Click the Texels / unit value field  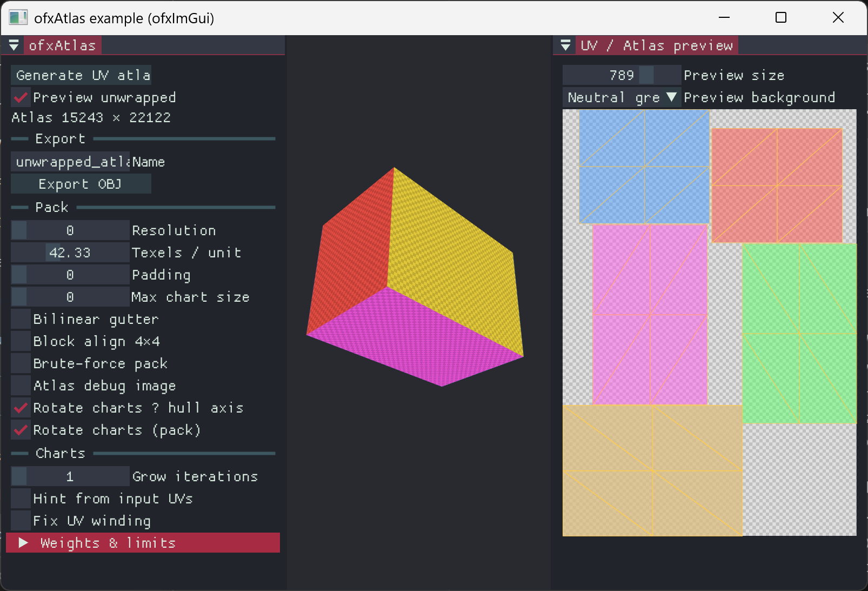tap(70, 253)
